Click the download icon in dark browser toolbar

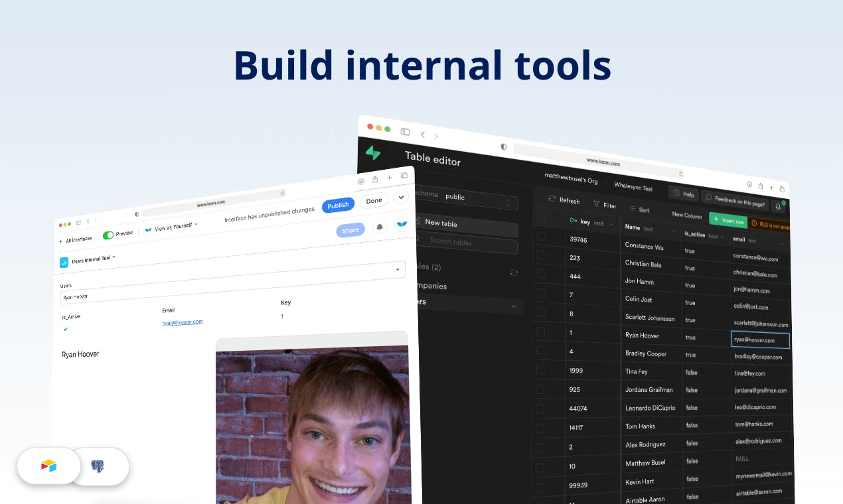pos(749,184)
